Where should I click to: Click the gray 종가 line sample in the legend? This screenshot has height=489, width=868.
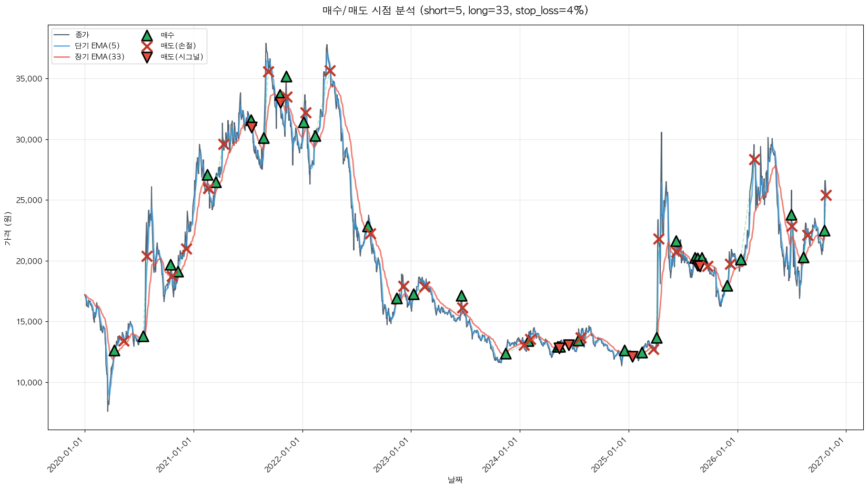(x=62, y=35)
